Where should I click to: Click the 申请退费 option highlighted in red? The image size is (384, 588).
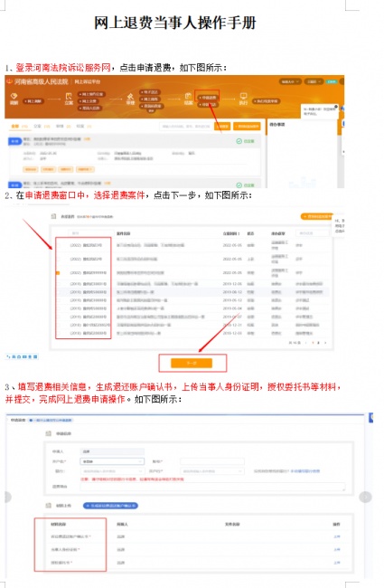[x=209, y=98]
